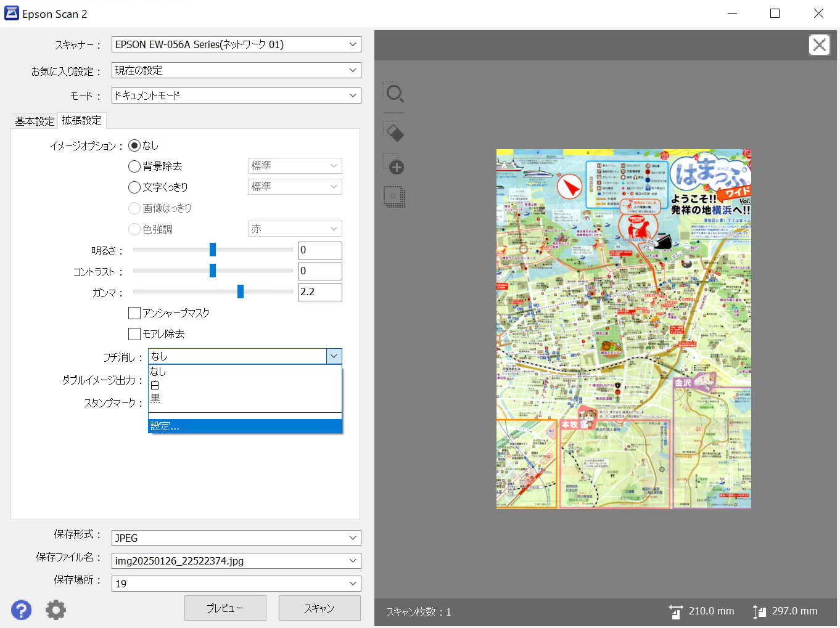Select the 背景除去 radio button

click(134, 166)
